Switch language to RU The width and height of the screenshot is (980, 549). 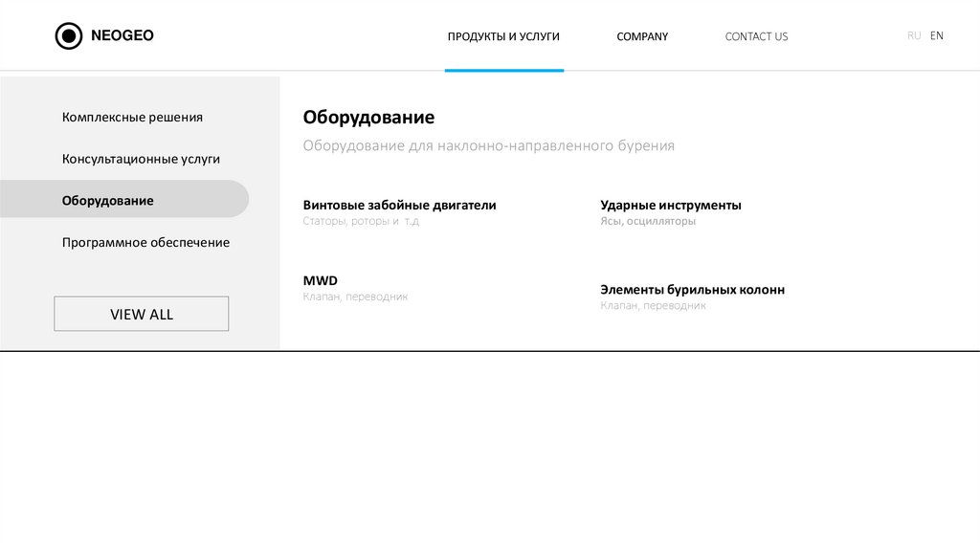click(x=914, y=35)
